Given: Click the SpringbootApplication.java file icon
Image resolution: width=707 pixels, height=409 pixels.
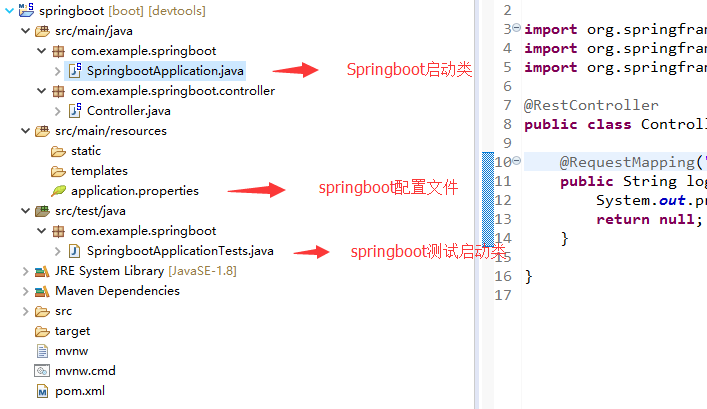Looking at the screenshot, I should (75, 71).
